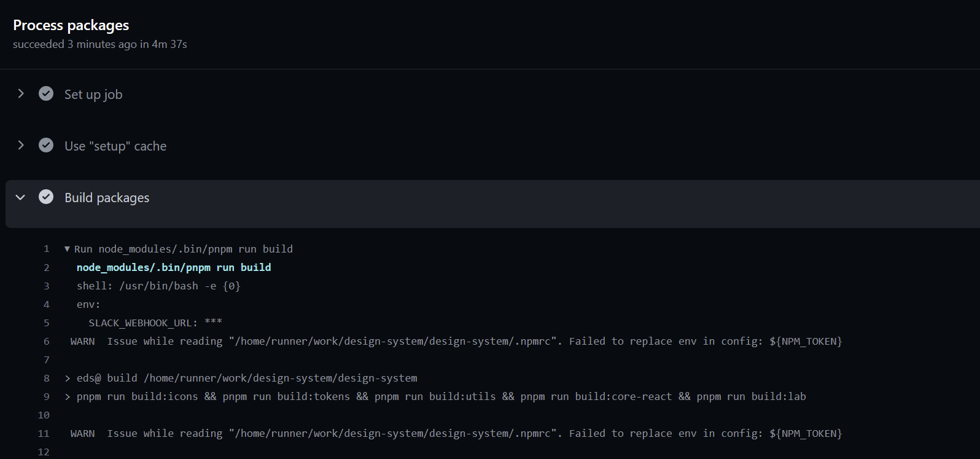Click the checkmark inside the Build packages header
980x459 pixels.
[46, 197]
